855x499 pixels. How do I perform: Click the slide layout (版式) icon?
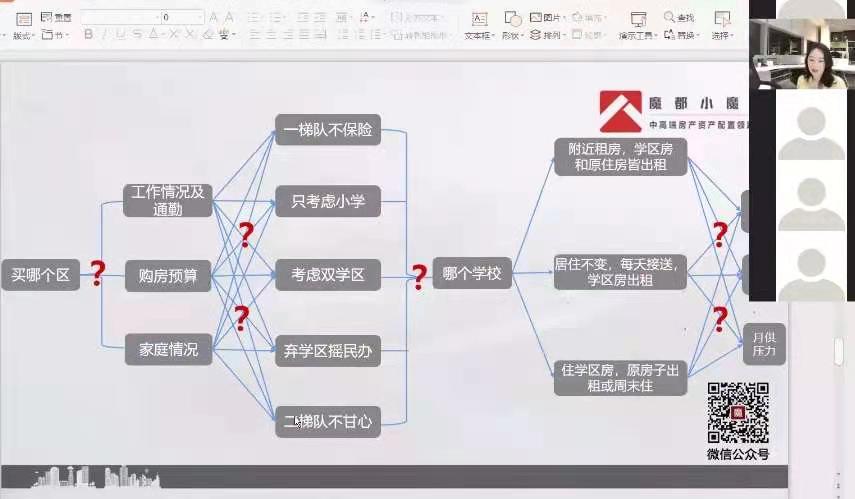coord(23,20)
